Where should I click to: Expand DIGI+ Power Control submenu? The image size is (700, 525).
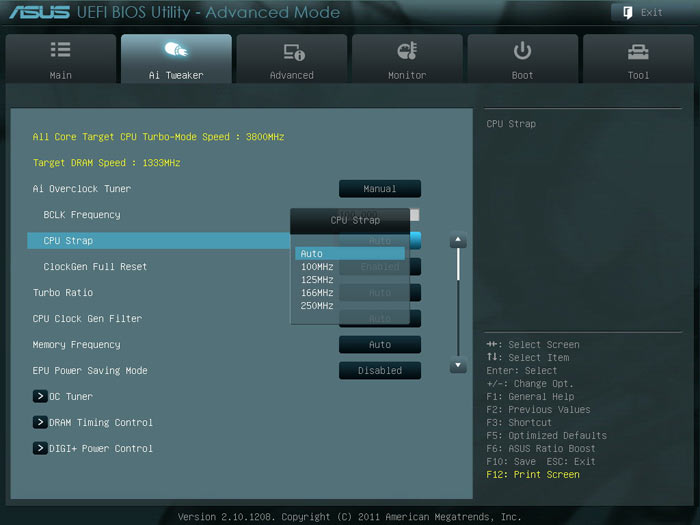(x=40, y=449)
